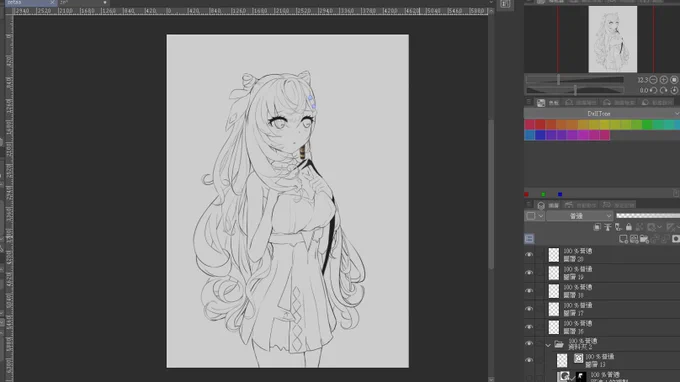680x382 pixels.
Task: Hide folder 2 with eye icon
Action: [529, 344]
